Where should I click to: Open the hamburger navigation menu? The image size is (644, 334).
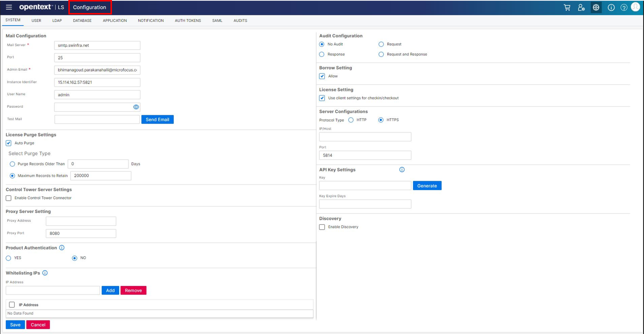[9, 7]
